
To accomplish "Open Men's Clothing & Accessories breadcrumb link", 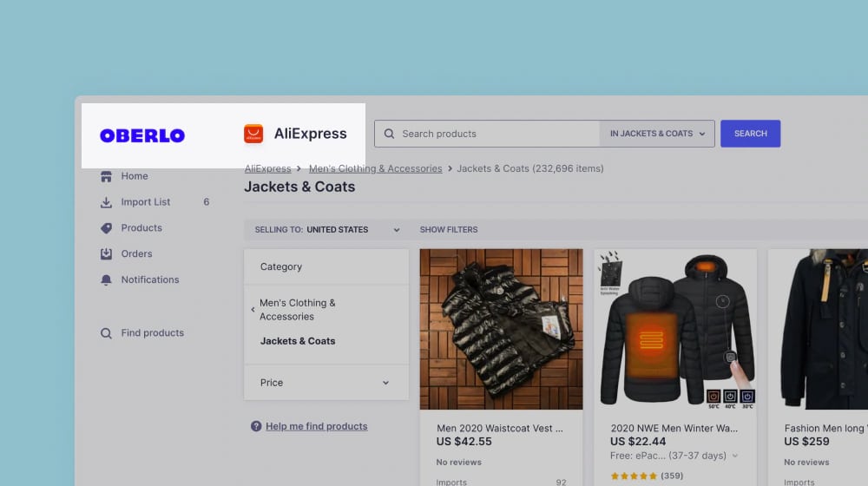I will (375, 168).
